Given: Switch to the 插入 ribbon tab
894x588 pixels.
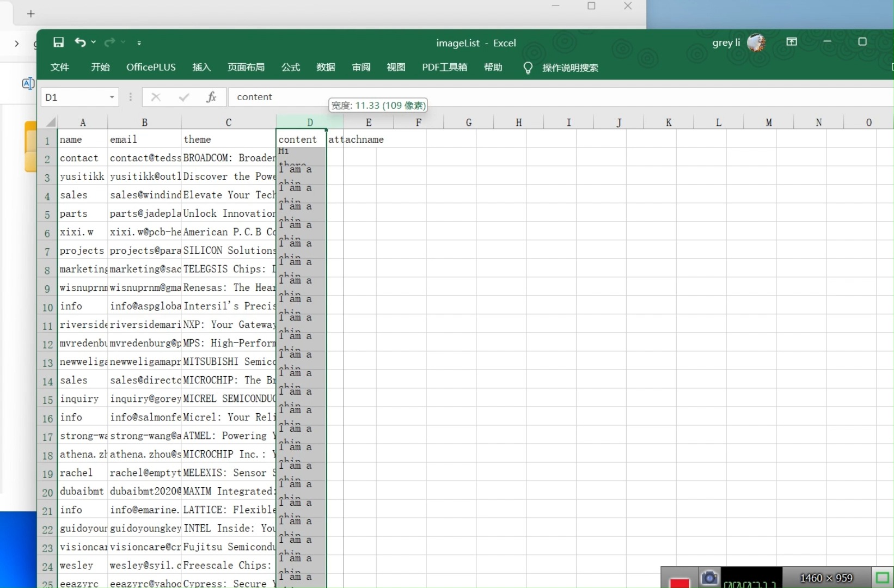Looking at the screenshot, I should (201, 68).
